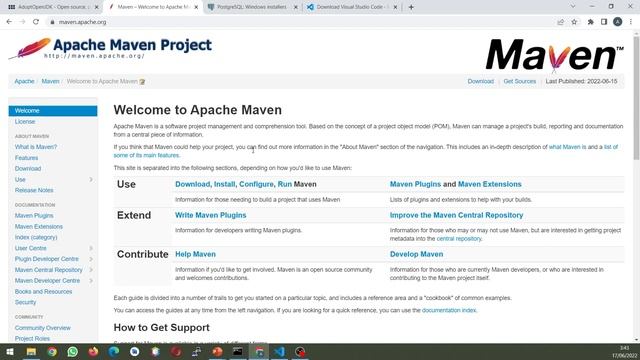Open Maven Extensions sidebar link

39,227
